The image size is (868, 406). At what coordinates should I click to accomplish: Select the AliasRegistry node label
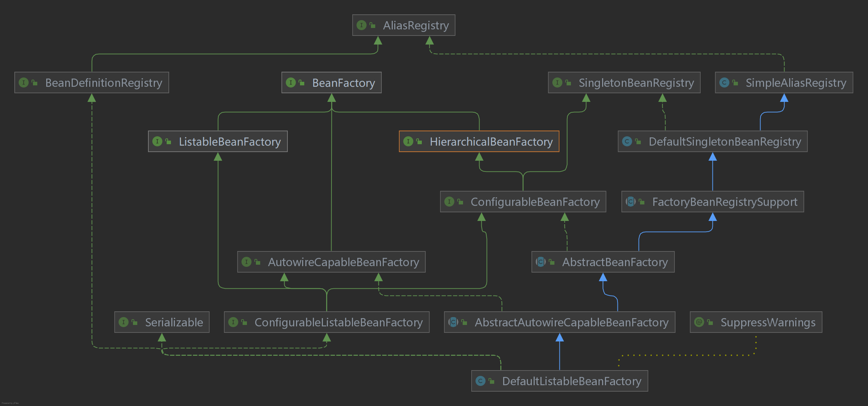[416, 25]
